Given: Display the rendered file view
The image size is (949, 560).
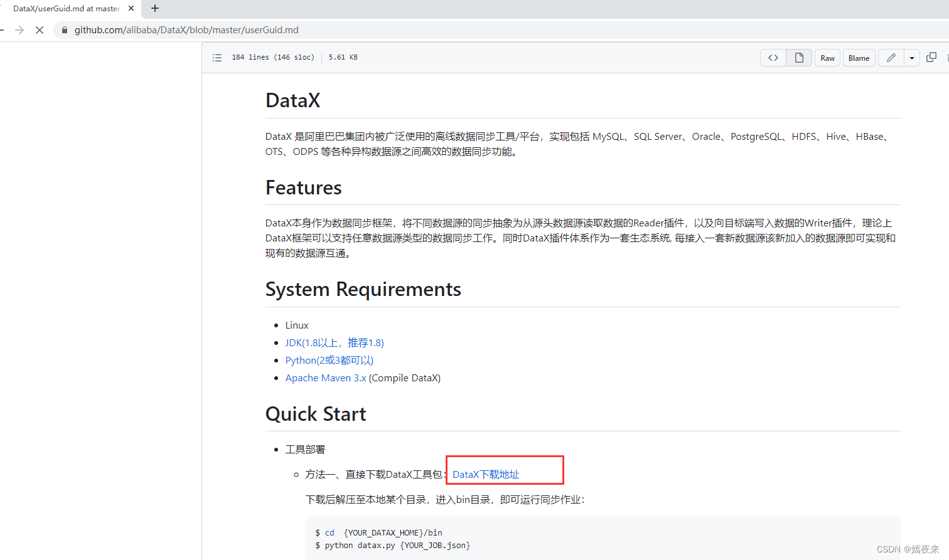Looking at the screenshot, I should 799,58.
